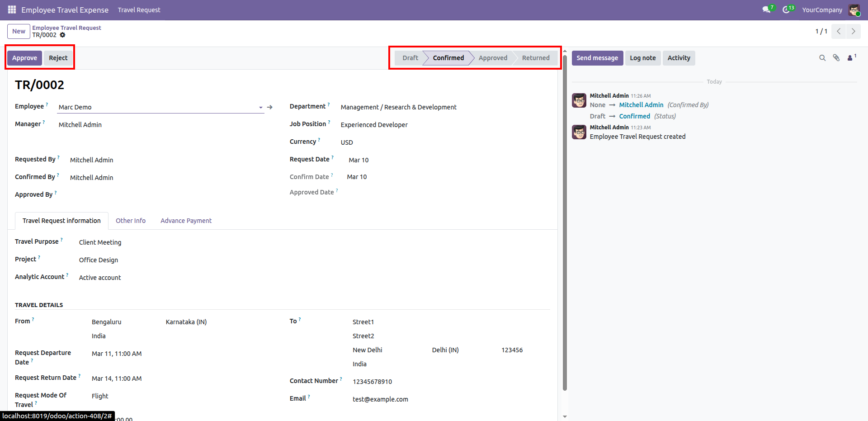Viewport: 868px width, 421px height.
Task: Open the activities clock icon
Action: tap(786, 9)
